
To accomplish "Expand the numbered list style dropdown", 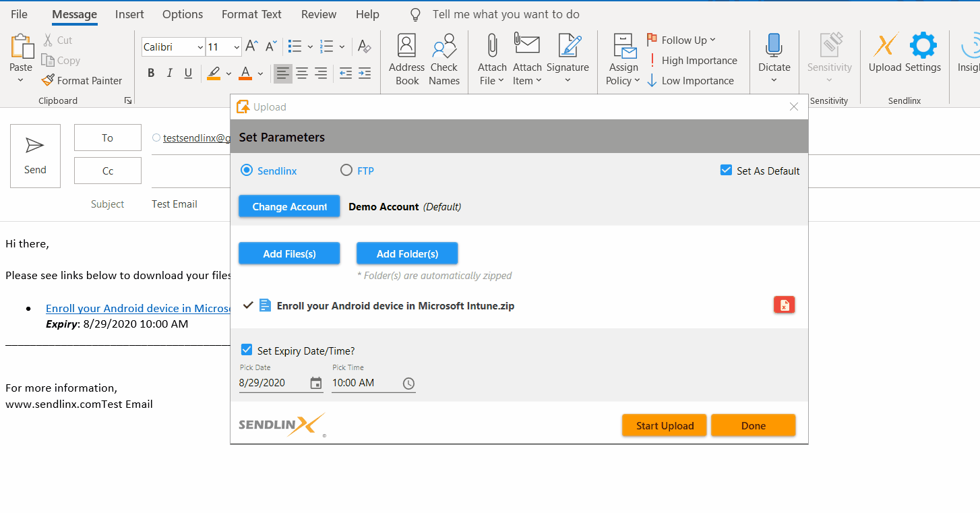I will pos(342,47).
